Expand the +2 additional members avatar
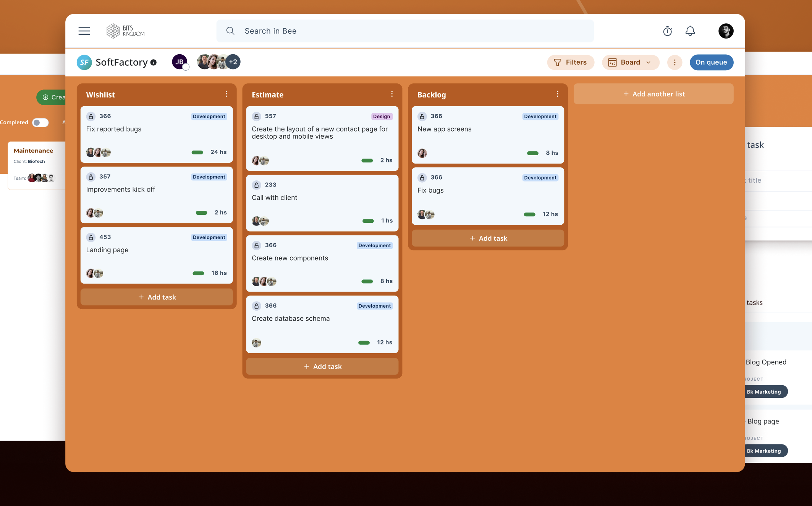Image resolution: width=812 pixels, height=506 pixels. click(x=233, y=62)
